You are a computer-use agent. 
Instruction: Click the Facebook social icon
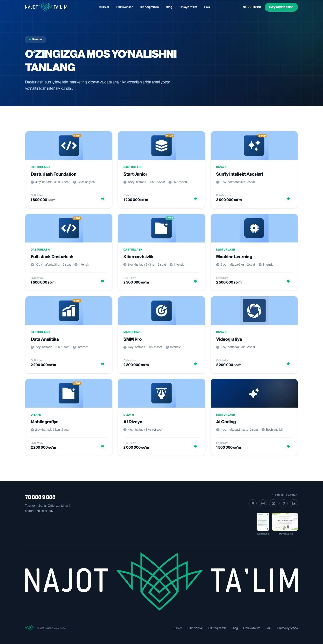coord(284,503)
